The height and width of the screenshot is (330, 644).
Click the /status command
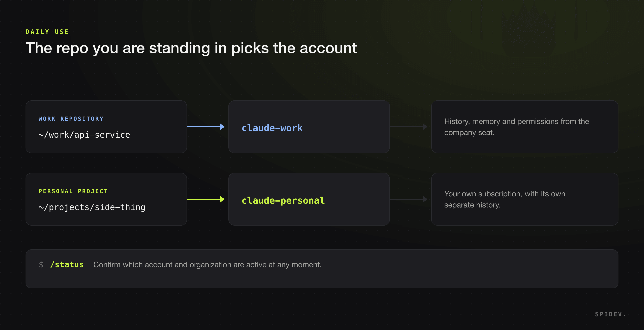[x=67, y=264]
